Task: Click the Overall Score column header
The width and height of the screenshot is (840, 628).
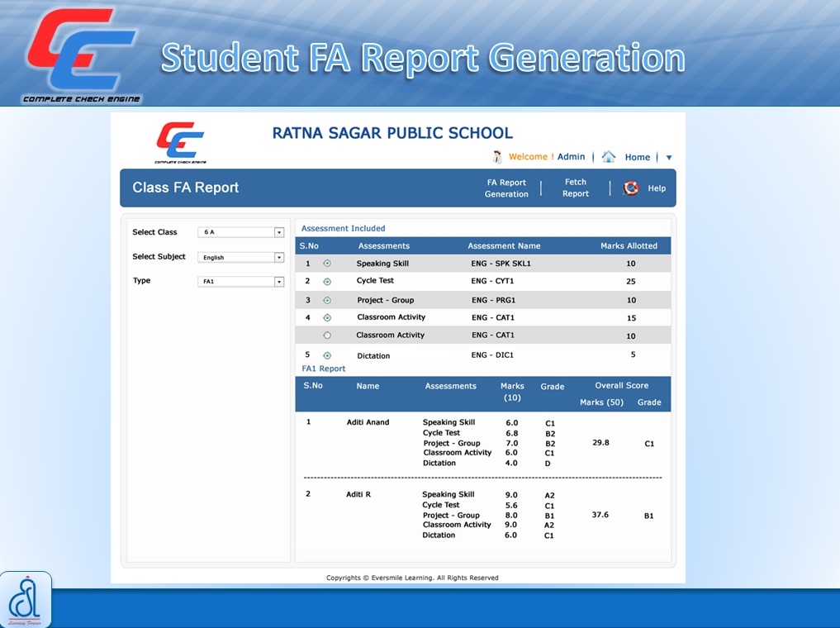Action: click(x=621, y=385)
